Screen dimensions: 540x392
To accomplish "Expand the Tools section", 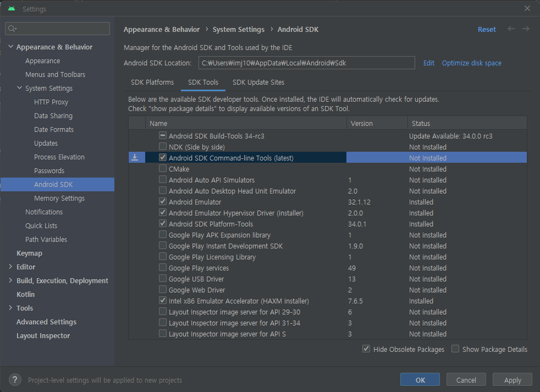I will pyautogui.click(x=10, y=308).
